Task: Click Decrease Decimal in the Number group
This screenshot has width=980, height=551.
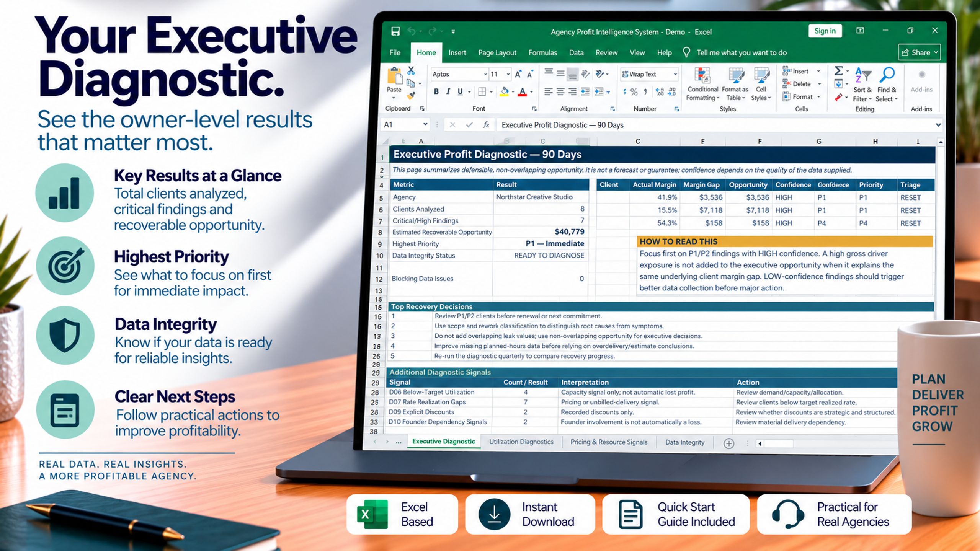Action: pyautogui.click(x=672, y=92)
